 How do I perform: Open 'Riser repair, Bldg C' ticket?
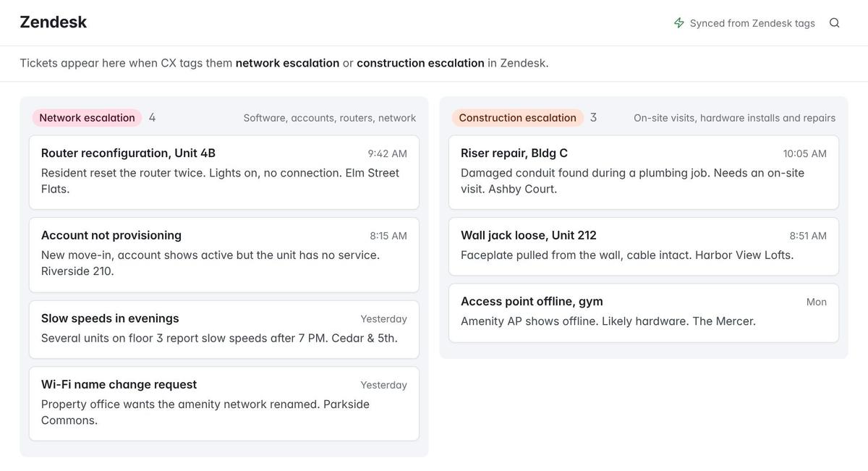[x=644, y=172]
